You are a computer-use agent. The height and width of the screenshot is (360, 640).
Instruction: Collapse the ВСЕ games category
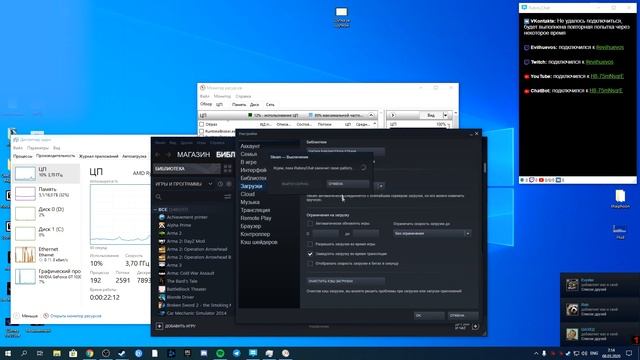[x=155, y=209]
